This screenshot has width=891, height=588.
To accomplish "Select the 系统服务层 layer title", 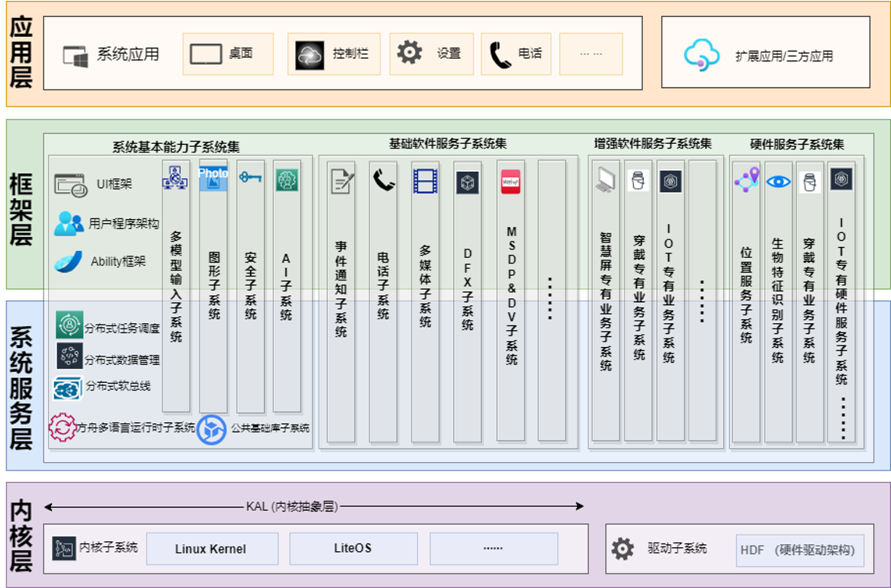I will (x=21, y=389).
